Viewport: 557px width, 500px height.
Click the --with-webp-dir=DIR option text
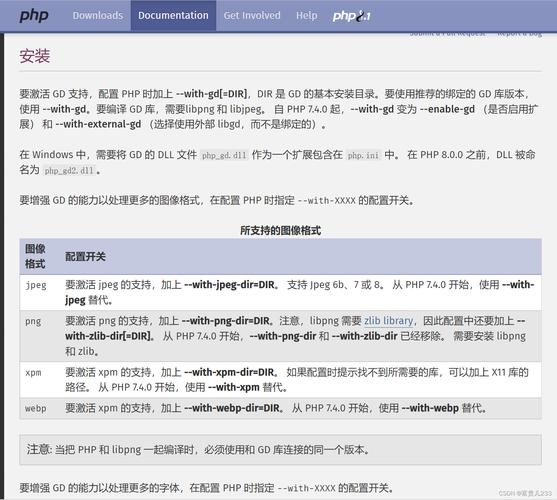click(232, 408)
